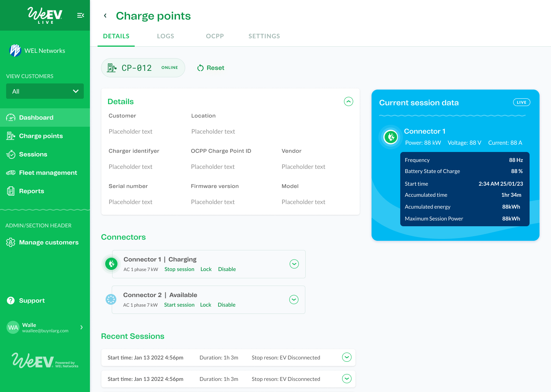Image resolution: width=551 pixels, height=392 pixels.
Task: Click the Connector 1 charging status icon
Action: click(111, 264)
